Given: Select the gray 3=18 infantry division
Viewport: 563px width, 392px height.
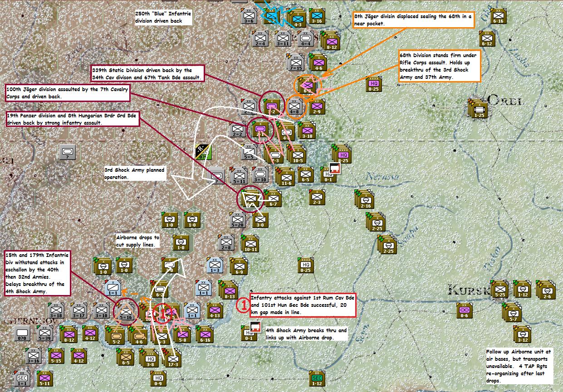Looking at the screenshot, I should point(57,310).
